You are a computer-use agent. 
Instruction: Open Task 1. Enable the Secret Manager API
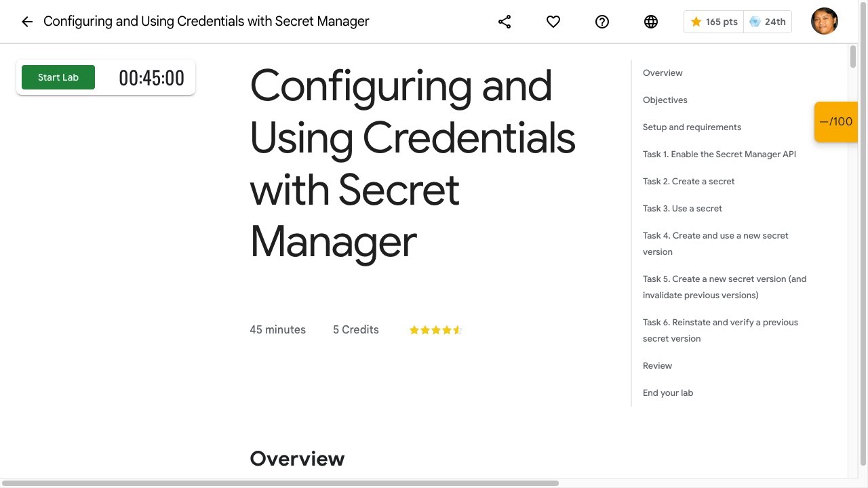point(719,154)
